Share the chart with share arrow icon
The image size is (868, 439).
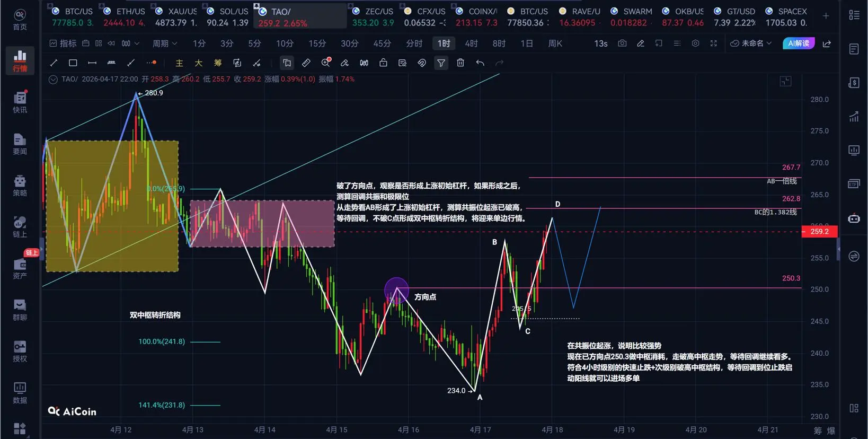[x=827, y=43]
